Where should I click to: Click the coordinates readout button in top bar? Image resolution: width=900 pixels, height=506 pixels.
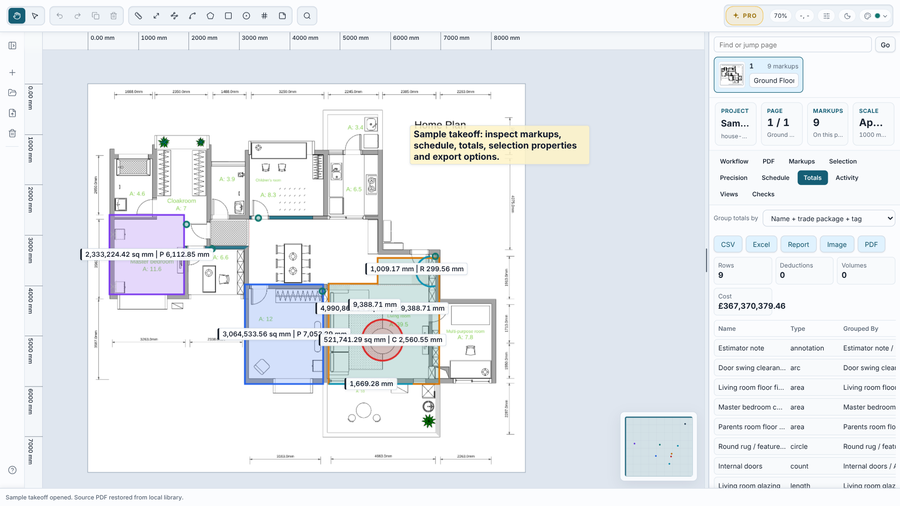[804, 16]
